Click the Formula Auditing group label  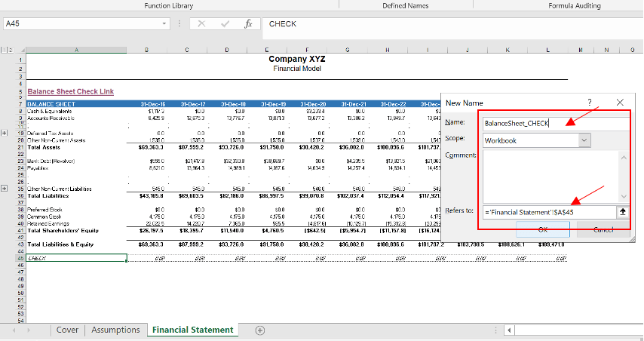[x=575, y=6]
